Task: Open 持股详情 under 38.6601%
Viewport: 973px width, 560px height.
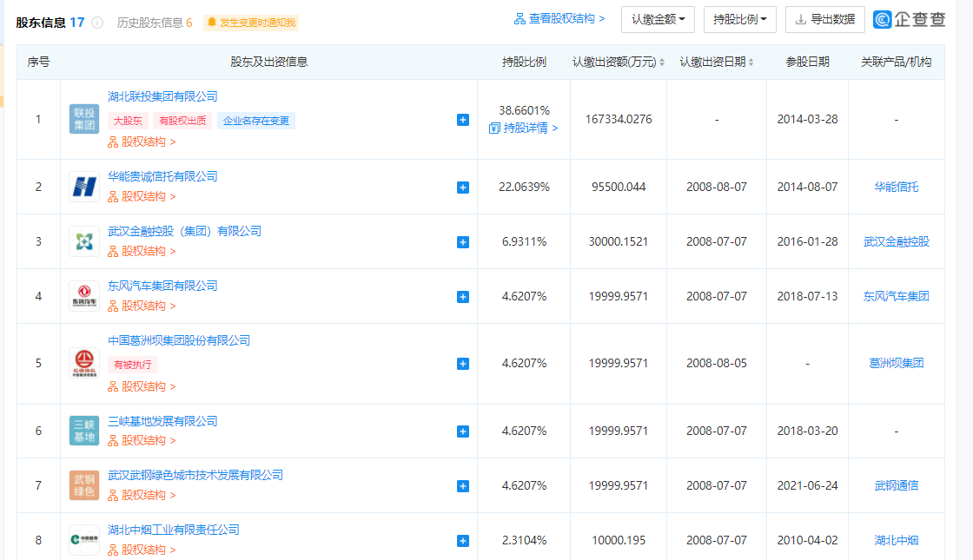Action: click(x=525, y=128)
